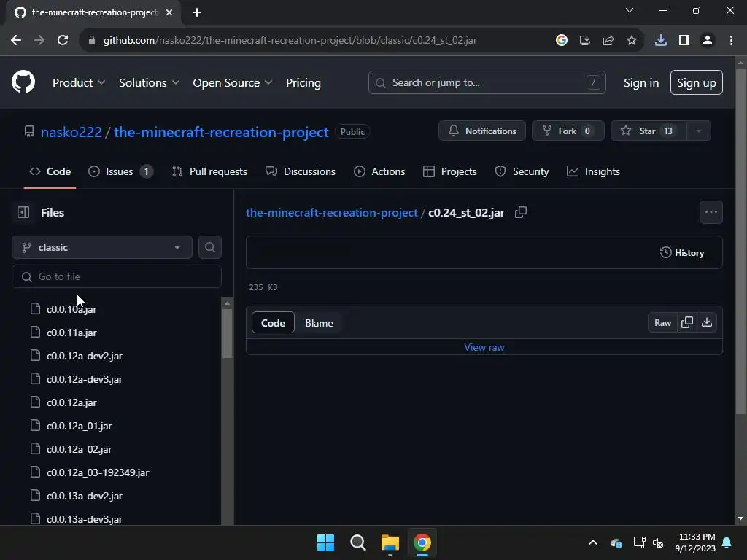747x560 pixels.
Task: Click the Notifications button
Action: click(x=482, y=131)
